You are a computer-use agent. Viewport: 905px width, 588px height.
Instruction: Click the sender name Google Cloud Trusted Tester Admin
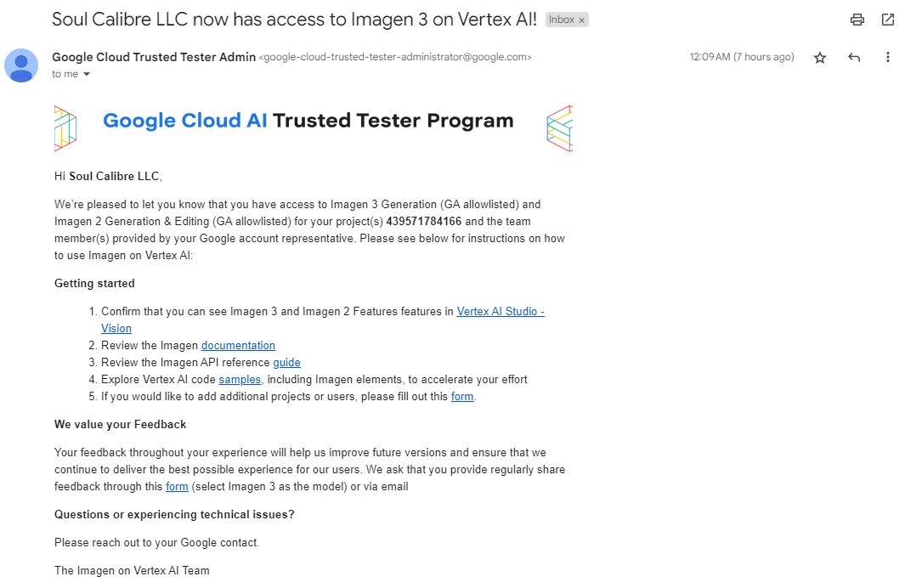[154, 57]
